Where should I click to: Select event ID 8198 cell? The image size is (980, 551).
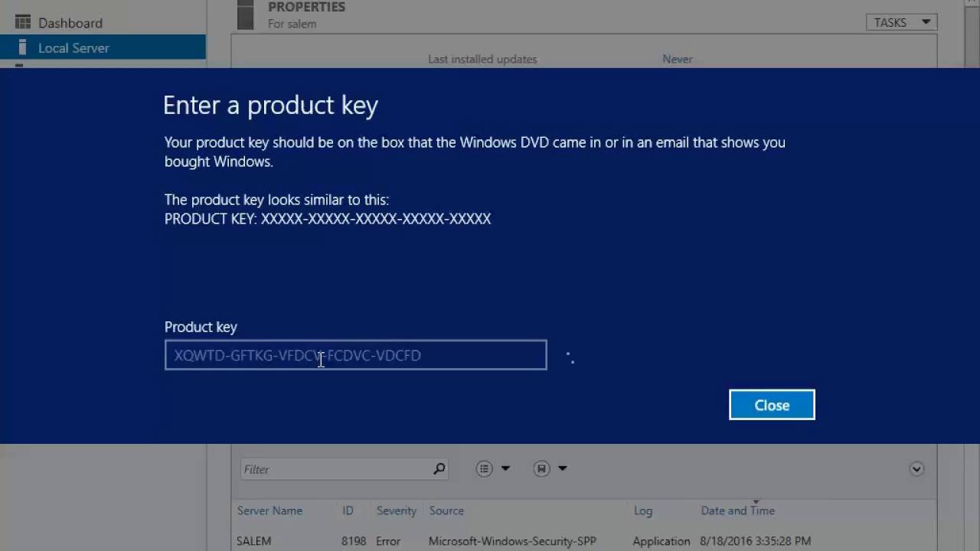pyautogui.click(x=354, y=541)
